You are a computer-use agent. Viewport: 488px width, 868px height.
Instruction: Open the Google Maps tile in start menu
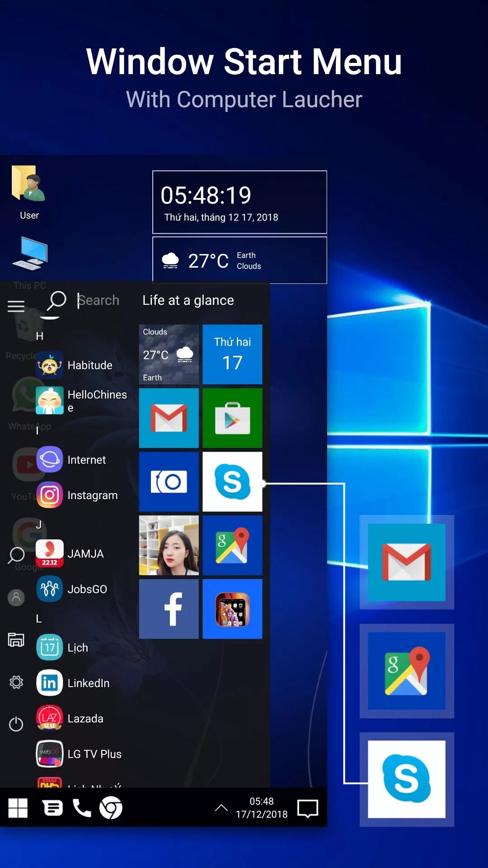coord(232,545)
